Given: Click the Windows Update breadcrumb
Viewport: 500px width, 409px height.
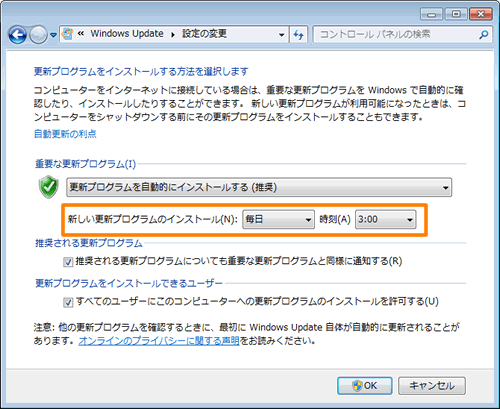Looking at the screenshot, I should [127, 34].
